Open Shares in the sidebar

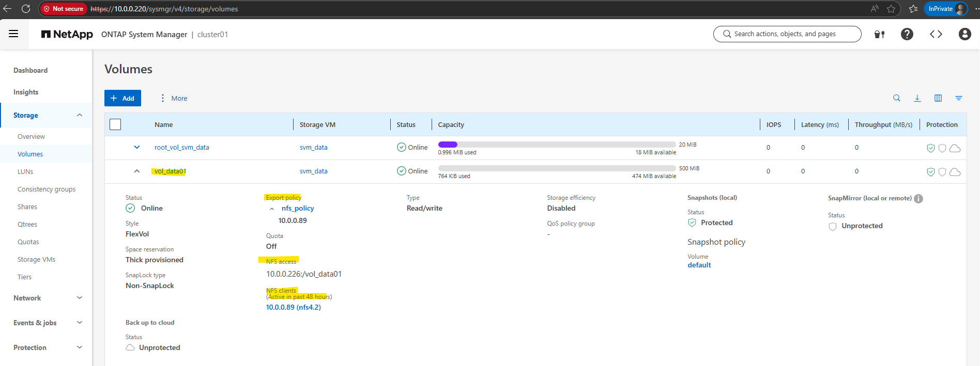tap(27, 206)
